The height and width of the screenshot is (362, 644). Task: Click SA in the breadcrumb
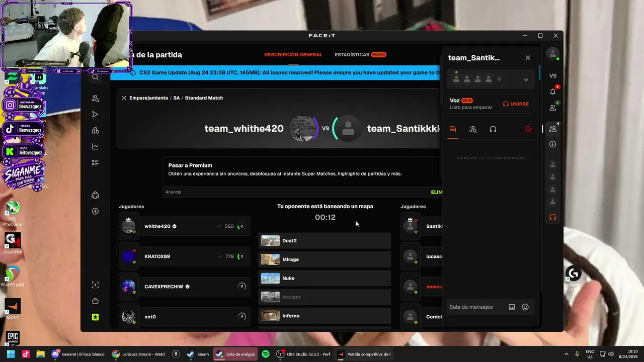(x=177, y=98)
